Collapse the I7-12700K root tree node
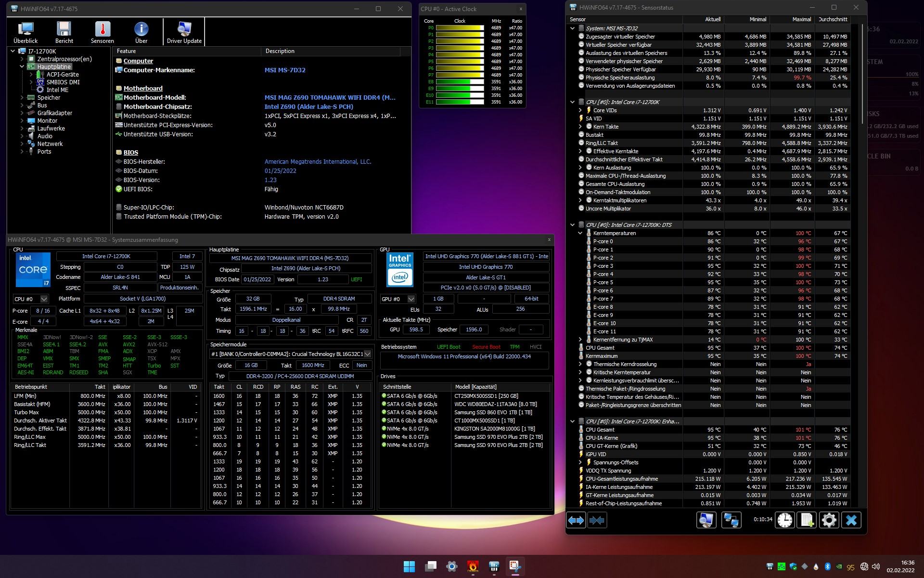The height and width of the screenshot is (578, 924). 13,51
